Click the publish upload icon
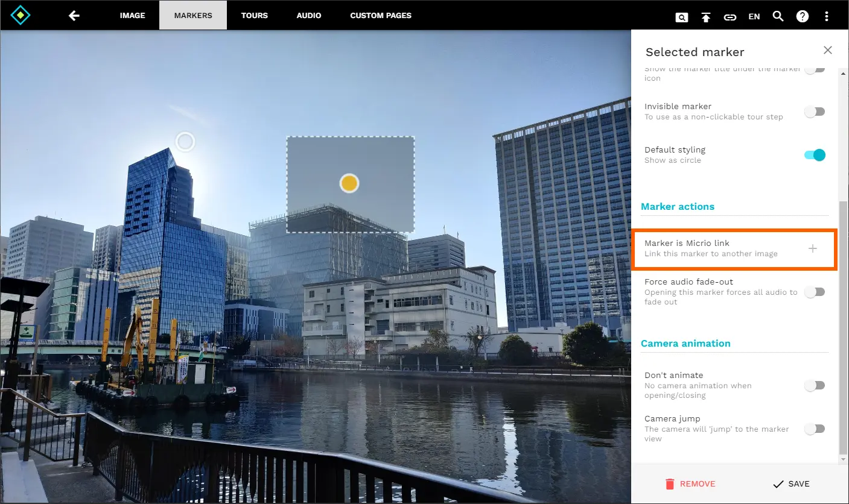 pyautogui.click(x=706, y=17)
